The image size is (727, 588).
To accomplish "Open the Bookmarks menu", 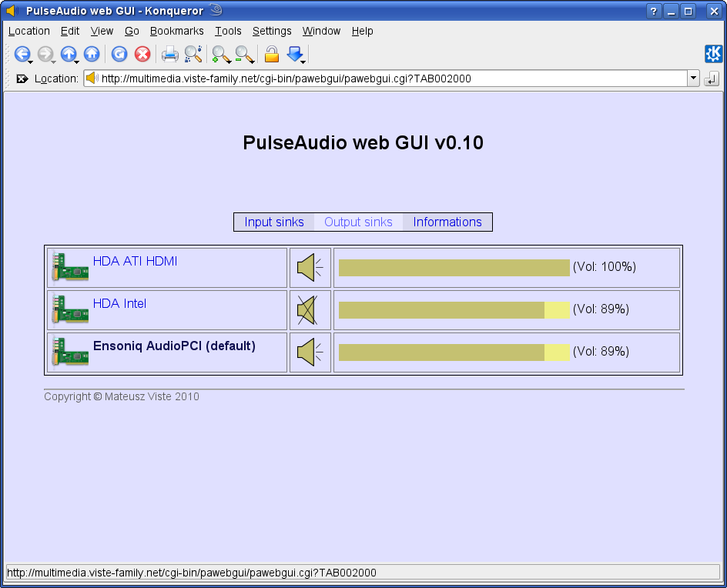I will coord(176,31).
